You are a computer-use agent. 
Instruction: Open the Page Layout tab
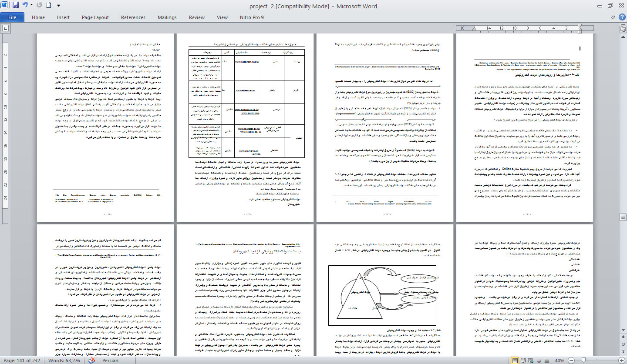click(95, 17)
